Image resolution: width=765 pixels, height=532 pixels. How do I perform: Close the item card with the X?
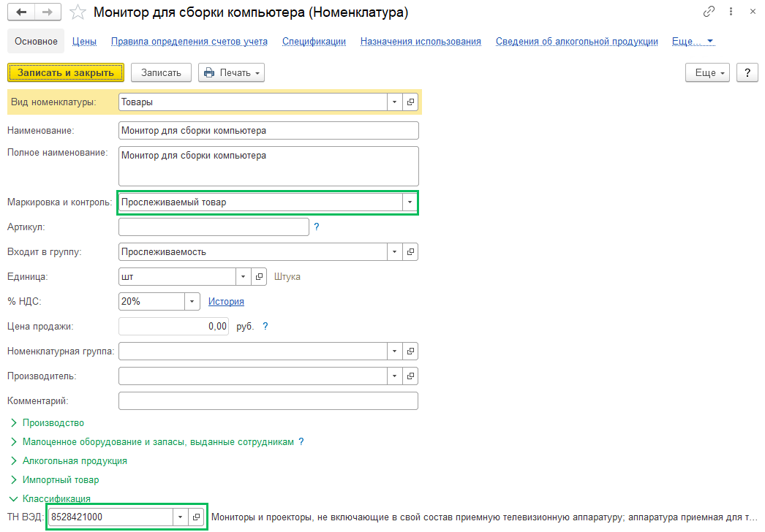[753, 12]
